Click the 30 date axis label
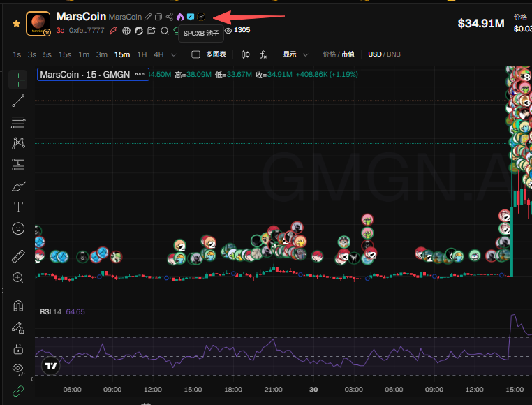532x405 pixels. 313,390
